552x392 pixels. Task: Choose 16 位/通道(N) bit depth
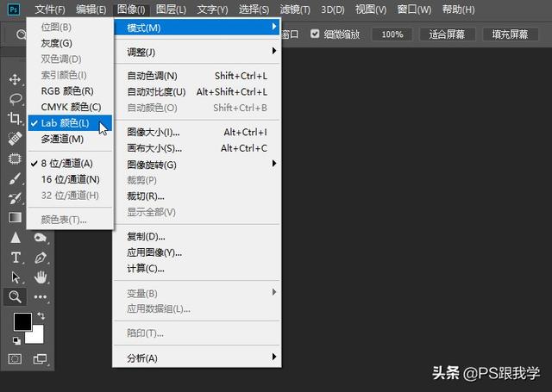[71, 179]
